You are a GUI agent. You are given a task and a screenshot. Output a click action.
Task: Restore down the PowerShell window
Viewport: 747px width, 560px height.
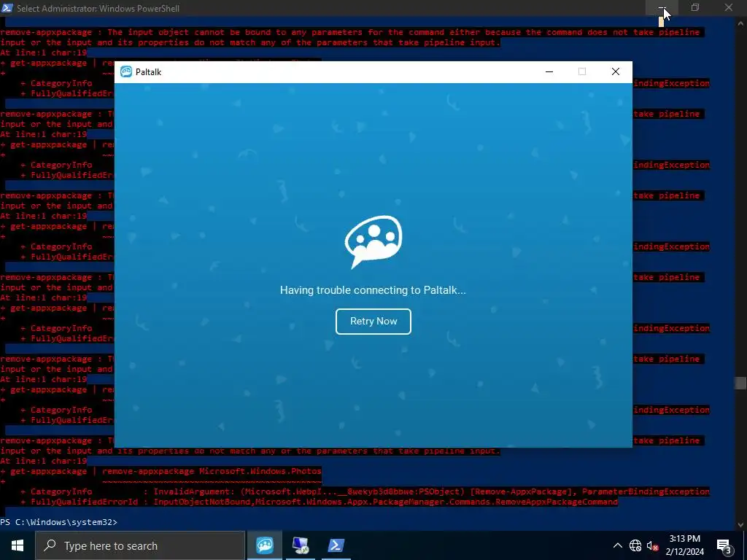695,7
